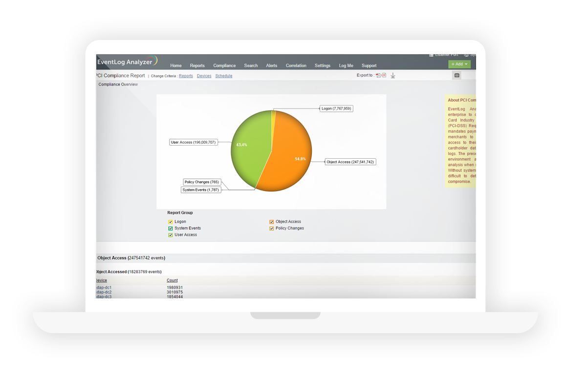Click the User Access (196,009,707) chart label

coord(193,143)
